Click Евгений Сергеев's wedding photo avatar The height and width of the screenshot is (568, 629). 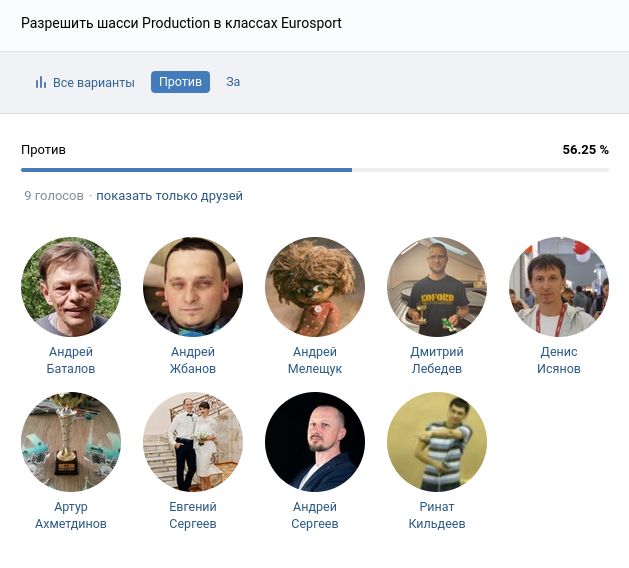[193, 442]
